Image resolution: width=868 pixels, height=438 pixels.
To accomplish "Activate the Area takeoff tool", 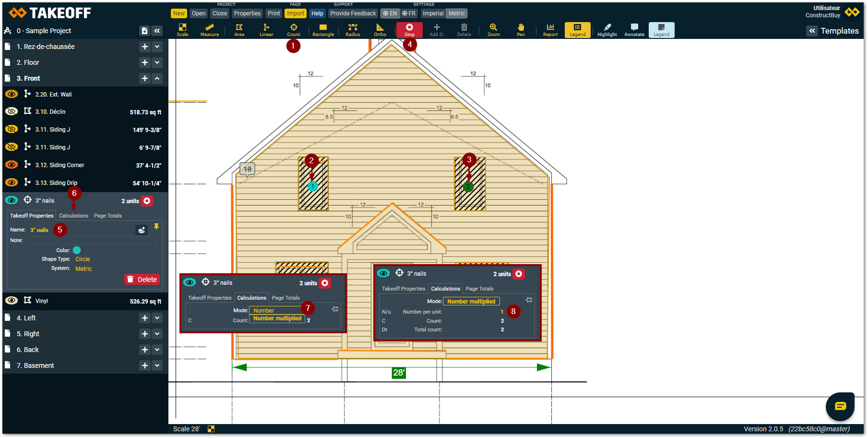I will tap(239, 30).
